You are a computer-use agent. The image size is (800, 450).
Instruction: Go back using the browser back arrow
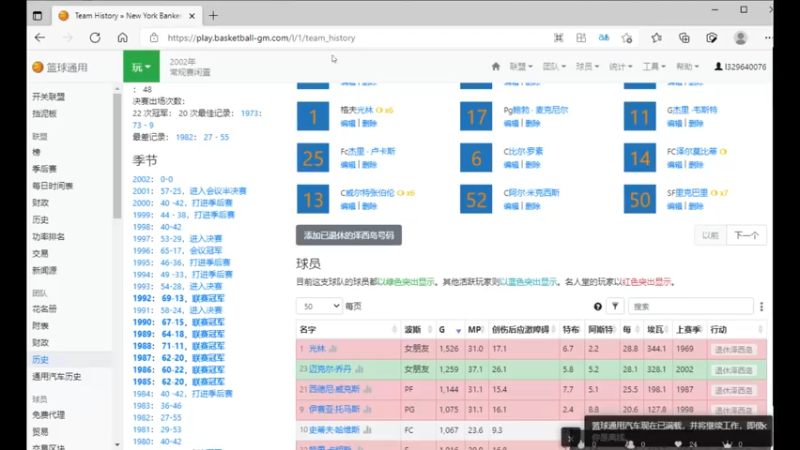[x=40, y=38]
